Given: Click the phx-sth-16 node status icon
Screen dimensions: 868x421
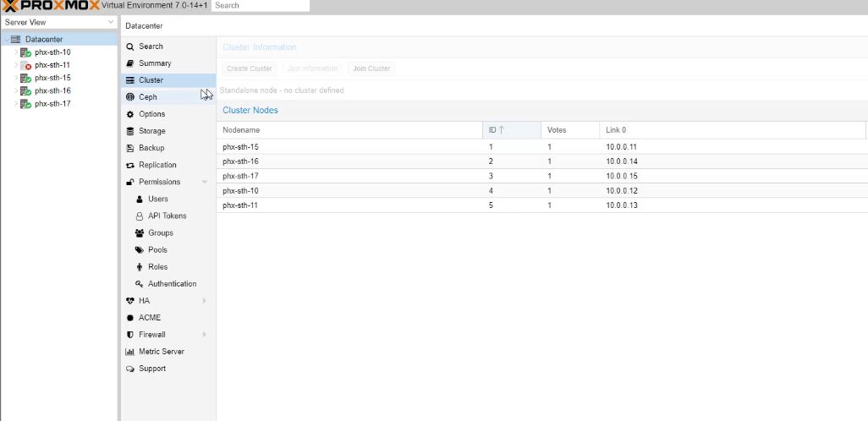Looking at the screenshot, I should click(x=25, y=90).
